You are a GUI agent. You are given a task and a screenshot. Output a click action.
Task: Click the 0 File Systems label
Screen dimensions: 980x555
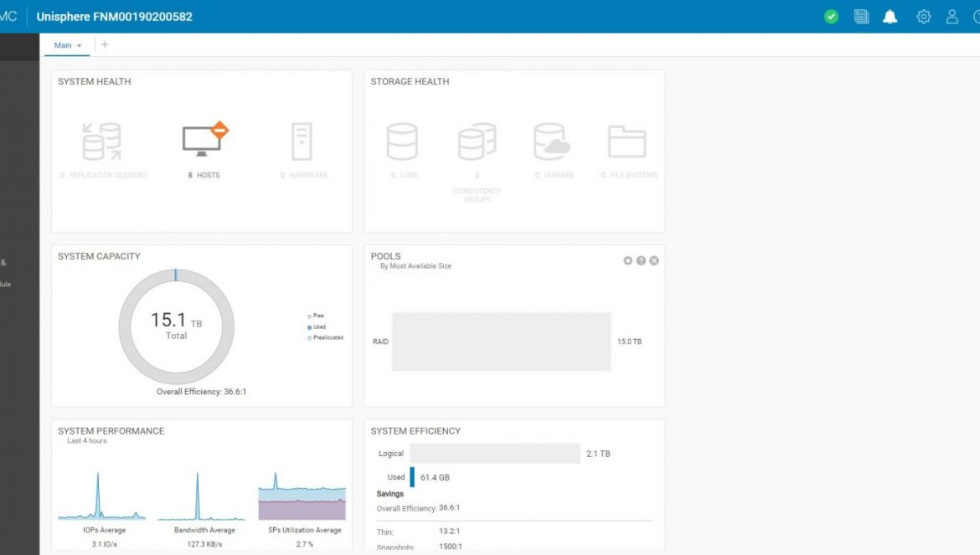click(629, 175)
